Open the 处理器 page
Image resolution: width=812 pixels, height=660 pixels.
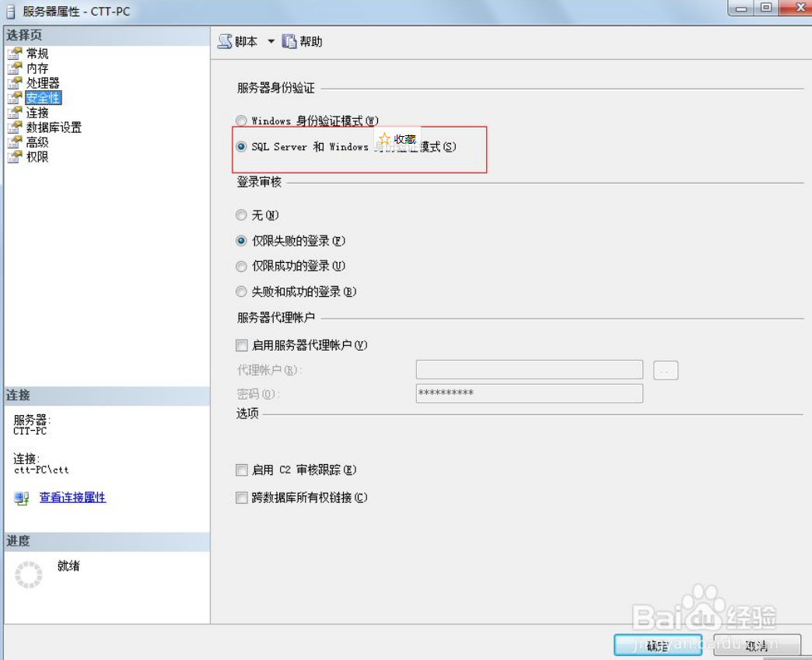coord(43,83)
